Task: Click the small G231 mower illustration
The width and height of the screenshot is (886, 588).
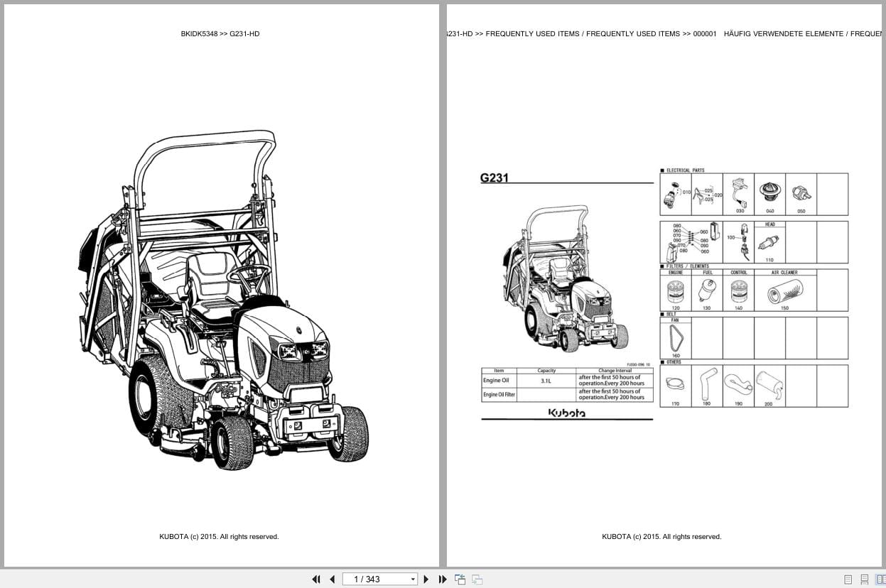Action: pyautogui.click(x=565, y=279)
